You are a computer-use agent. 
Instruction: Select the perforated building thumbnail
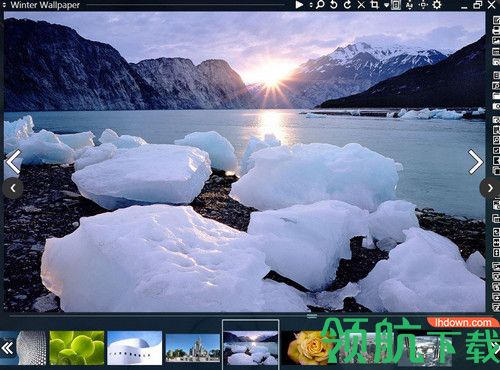(x=31, y=348)
